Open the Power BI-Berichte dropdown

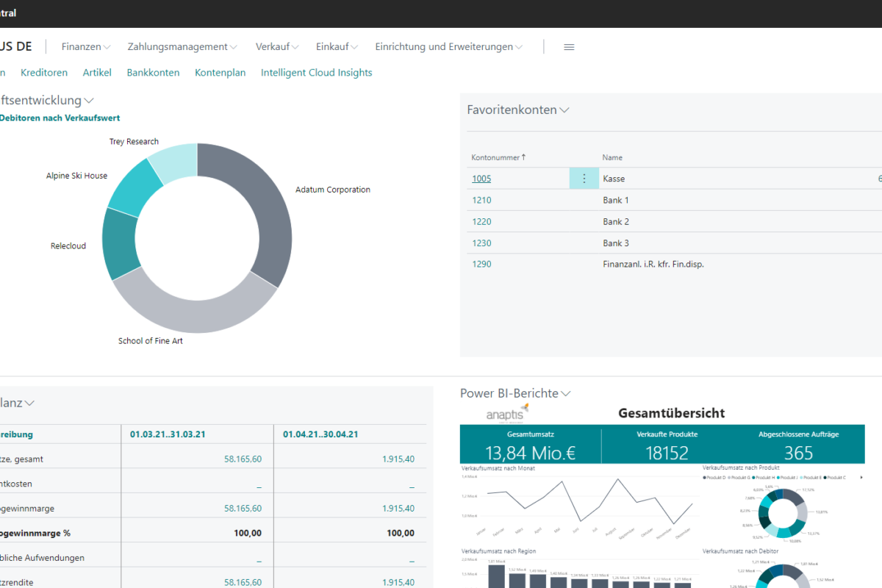pos(567,394)
